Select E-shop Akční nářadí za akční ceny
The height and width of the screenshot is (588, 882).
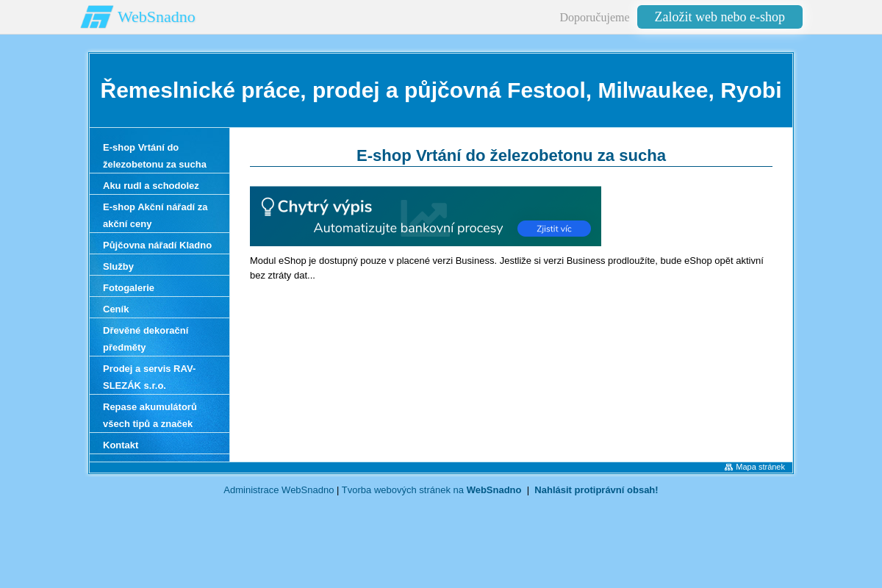(x=159, y=215)
